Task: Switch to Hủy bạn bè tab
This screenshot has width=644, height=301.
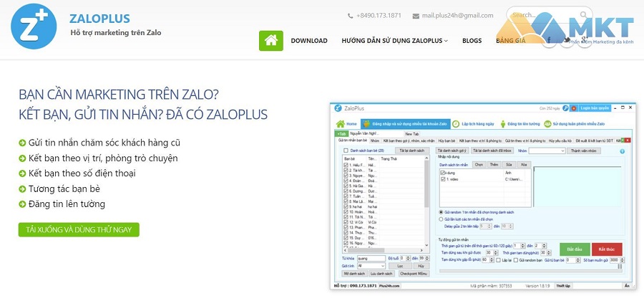Action: click(x=447, y=140)
